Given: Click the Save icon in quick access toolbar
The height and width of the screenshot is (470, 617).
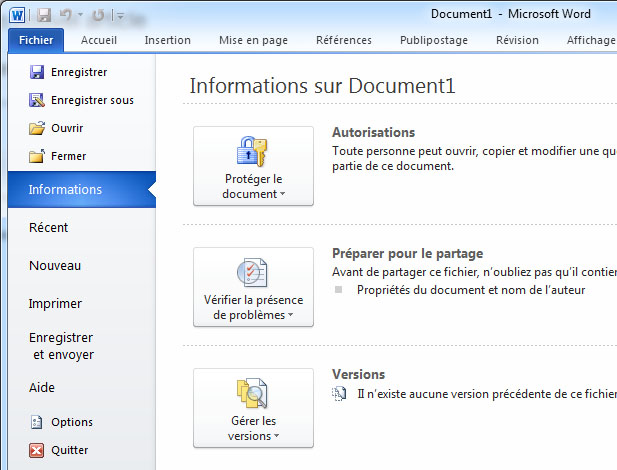Looking at the screenshot, I should [x=44, y=15].
